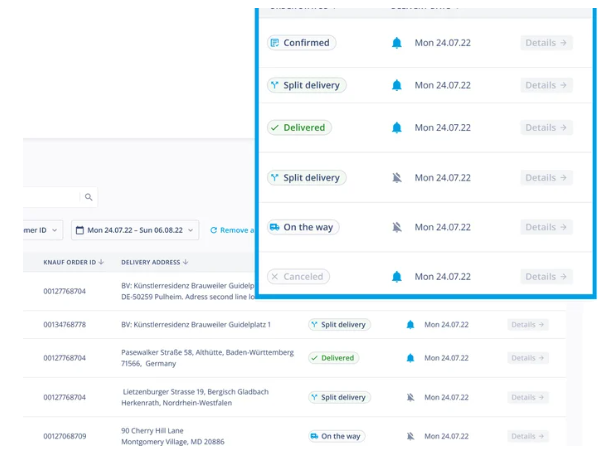Click muted bell in Cherry Hill Lane row
Screen dimensions: 599x468
pyautogui.click(x=410, y=436)
